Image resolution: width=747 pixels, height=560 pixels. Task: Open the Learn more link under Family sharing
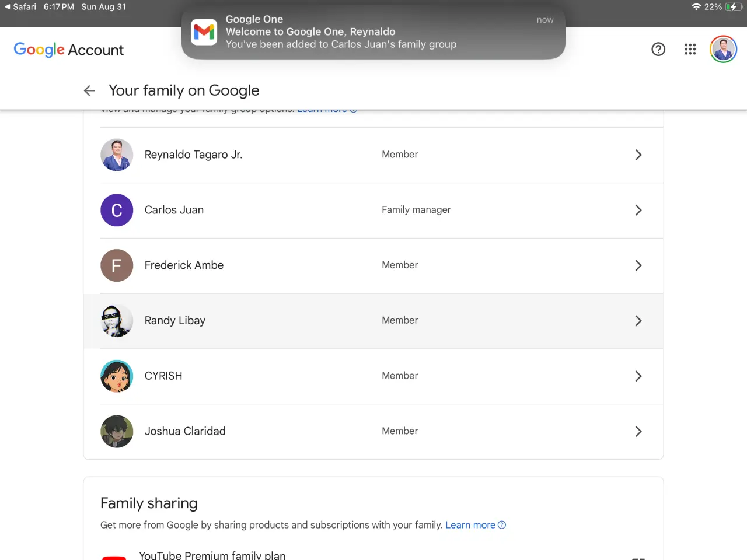tap(475, 525)
